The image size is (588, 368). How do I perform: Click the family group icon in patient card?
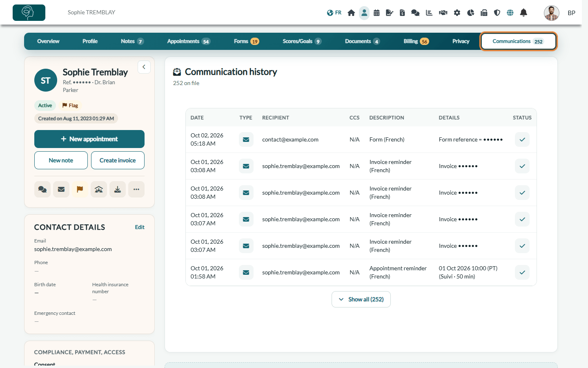[99, 189]
